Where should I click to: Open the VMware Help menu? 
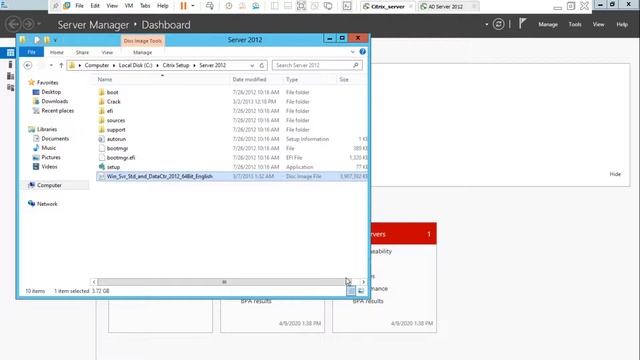point(162,6)
